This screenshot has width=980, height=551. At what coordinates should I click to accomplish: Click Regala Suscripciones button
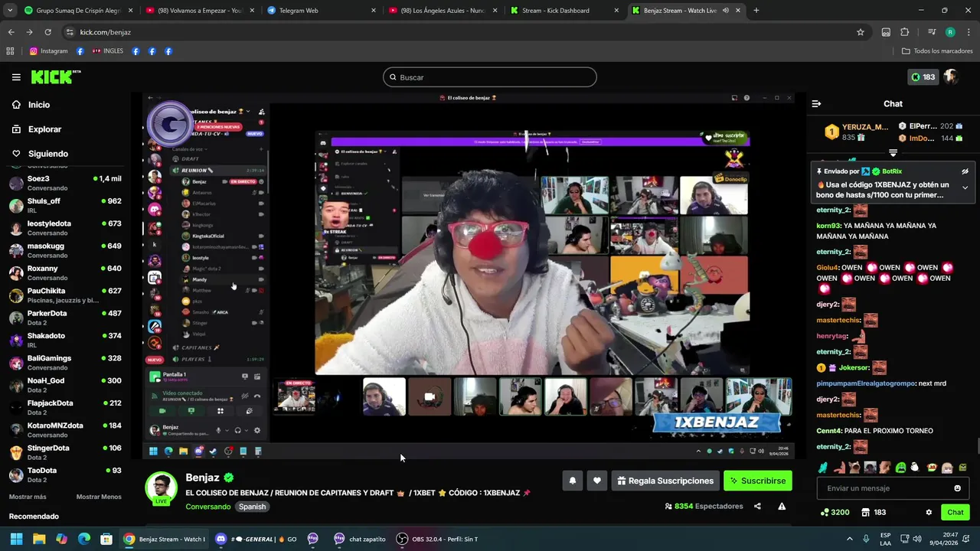pyautogui.click(x=665, y=481)
